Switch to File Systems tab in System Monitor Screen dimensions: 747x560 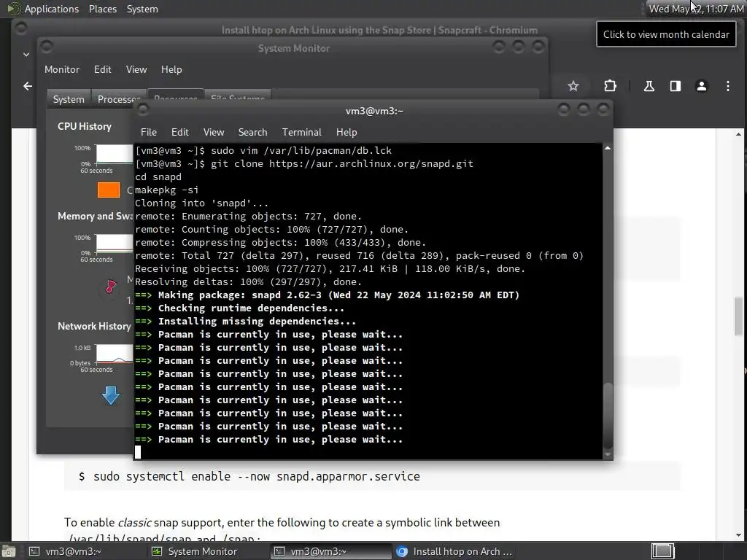(238, 94)
